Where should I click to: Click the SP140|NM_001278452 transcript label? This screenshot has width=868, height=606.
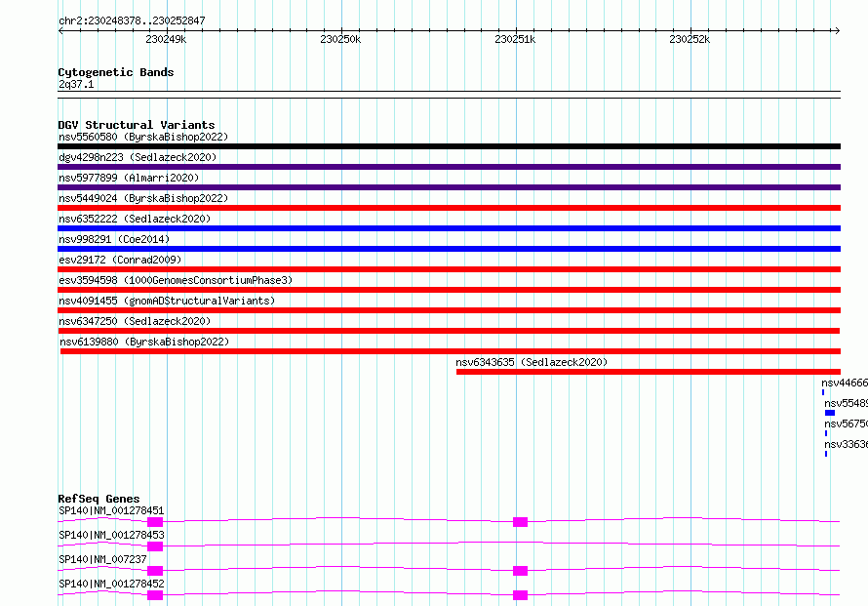[x=111, y=584]
